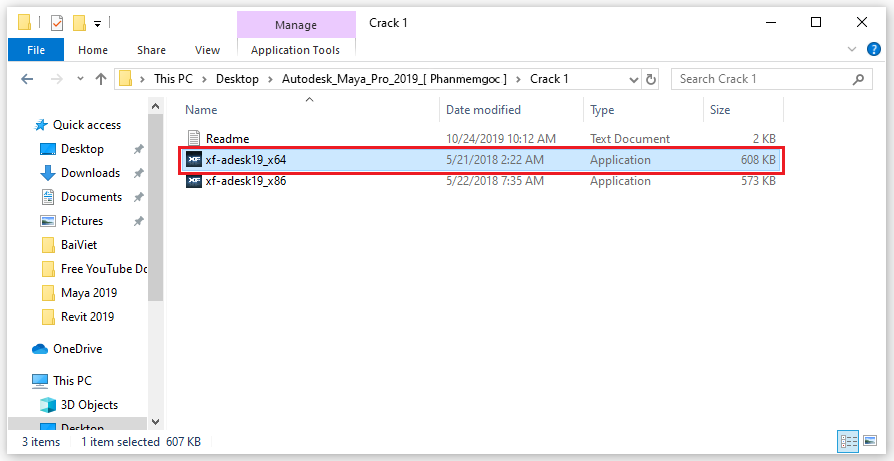
Task: Click This PC in the address breadcrumb
Action: coord(173,79)
